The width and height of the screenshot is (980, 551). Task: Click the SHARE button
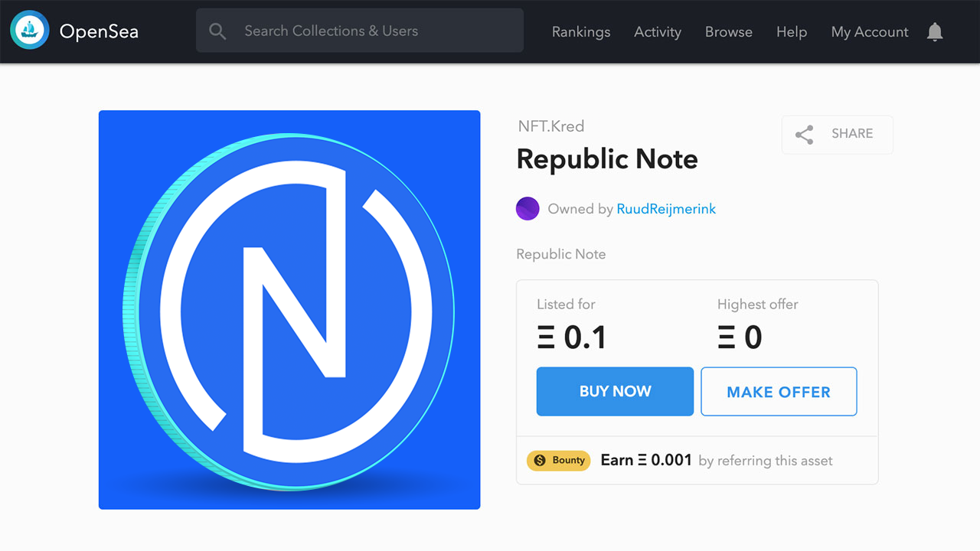(838, 135)
